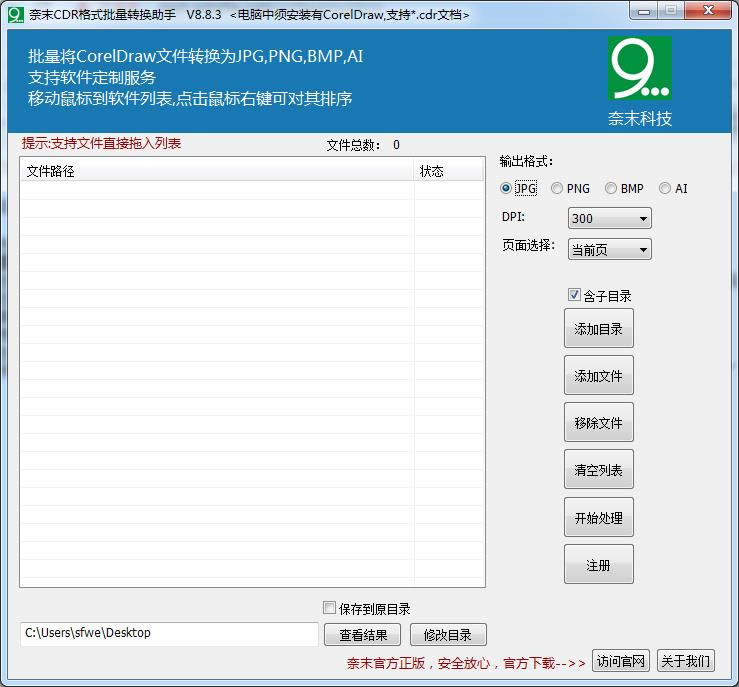Open registration via 注册 button
Viewport: 739px width, 687px height.
[x=599, y=564]
